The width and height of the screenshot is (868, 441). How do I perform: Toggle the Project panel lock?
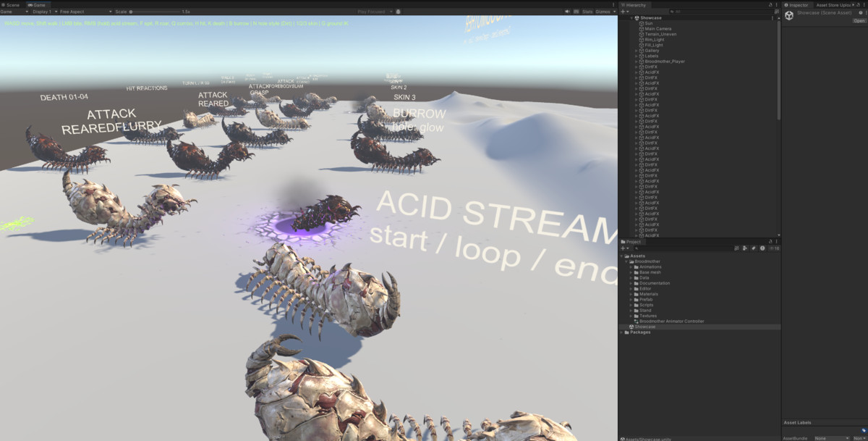[x=770, y=242]
